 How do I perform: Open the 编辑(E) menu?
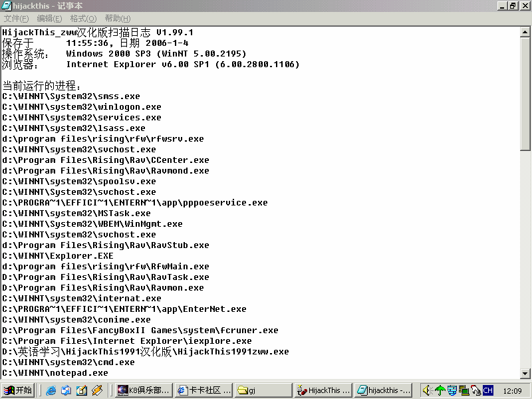49,19
